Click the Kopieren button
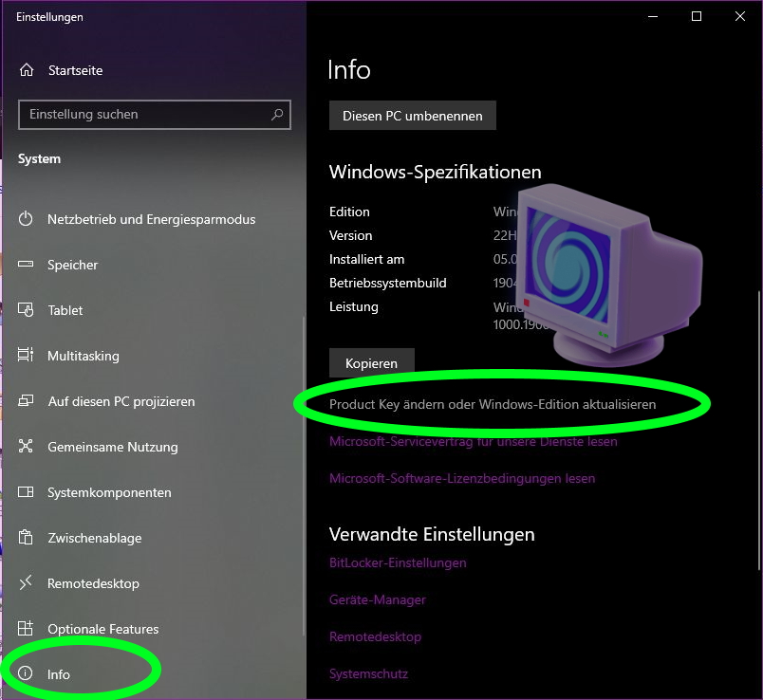Image resolution: width=763 pixels, height=700 pixels. click(371, 363)
